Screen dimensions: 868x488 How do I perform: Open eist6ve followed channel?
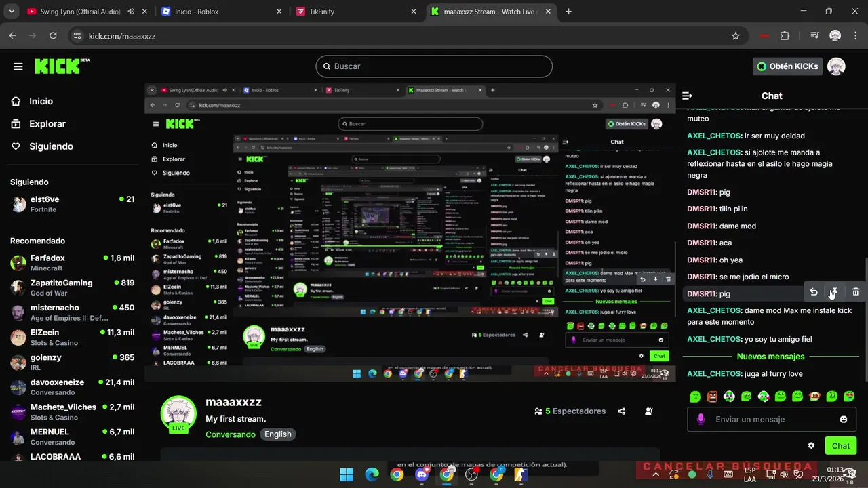(x=72, y=203)
